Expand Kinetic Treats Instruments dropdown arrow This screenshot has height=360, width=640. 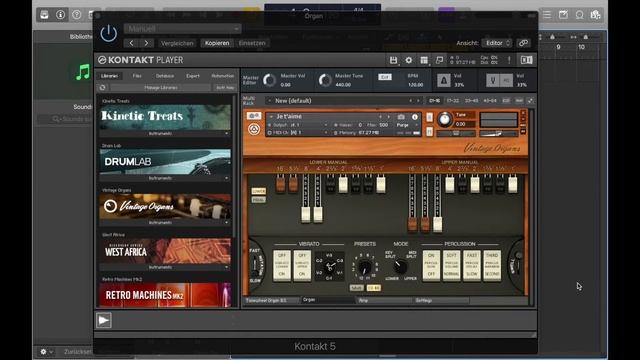click(x=227, y=133)
